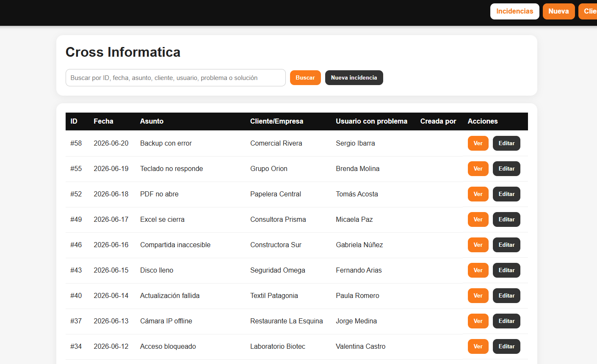Click user name Fernando Arias

[x=359, y=270]
